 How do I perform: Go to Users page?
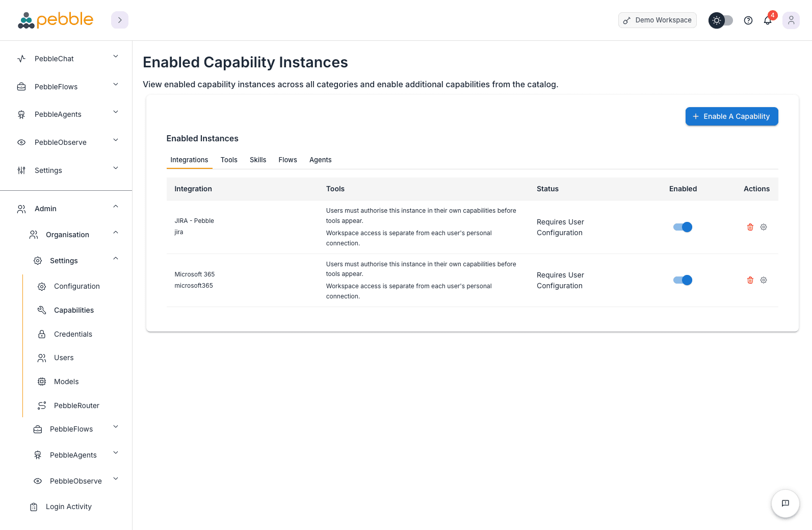tap(64, 358)
